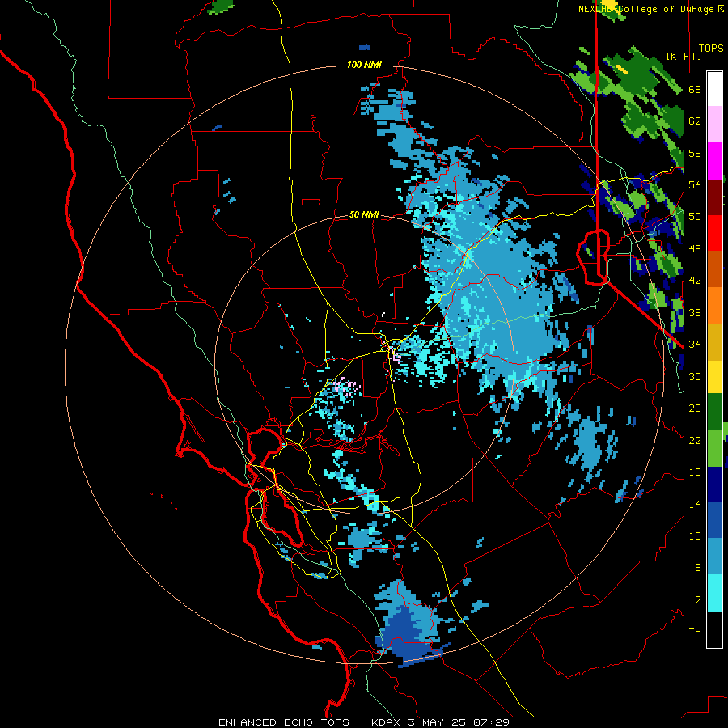Click the legend value '14'
This screenshot has width=728, height=728.
(695, 504)
